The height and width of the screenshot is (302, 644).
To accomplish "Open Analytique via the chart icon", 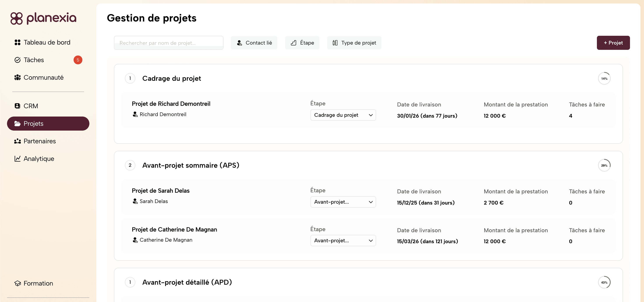I will [17, 158].
